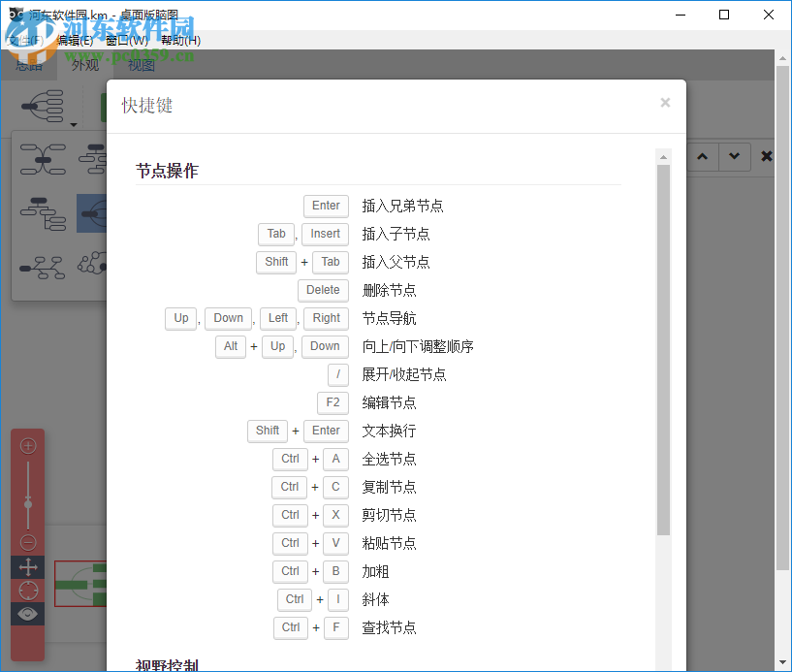Screen dimensions: 792x672
Task: Toggle the down navigation chevron button
Action: tap(734, 156)
